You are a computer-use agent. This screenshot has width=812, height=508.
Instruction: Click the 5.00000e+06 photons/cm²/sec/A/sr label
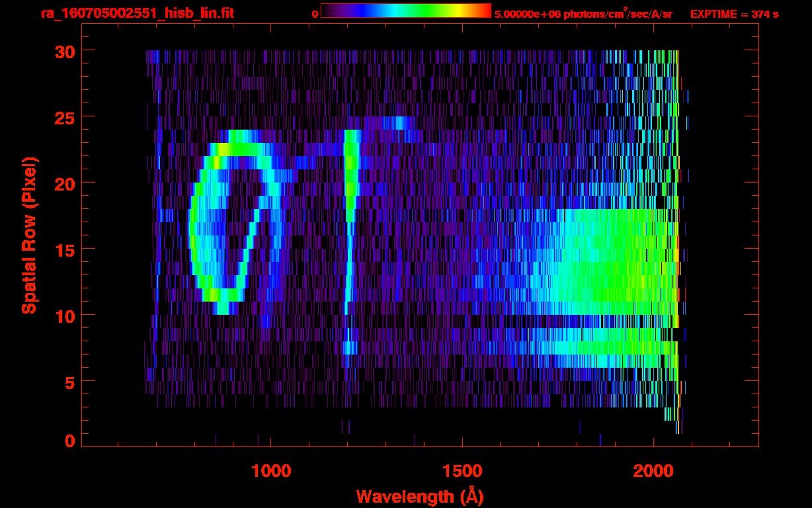click(x=583, y=14)
